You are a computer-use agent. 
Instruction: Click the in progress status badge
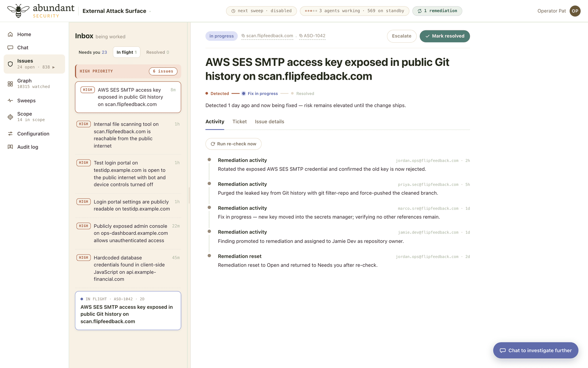tap(221, 36)
